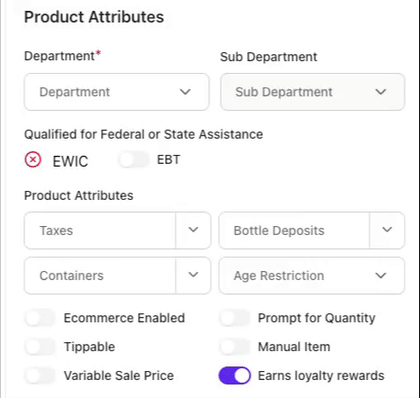Toggle the Manual Item switch
This screenshot has width=420, height=398.
point(234,347)
